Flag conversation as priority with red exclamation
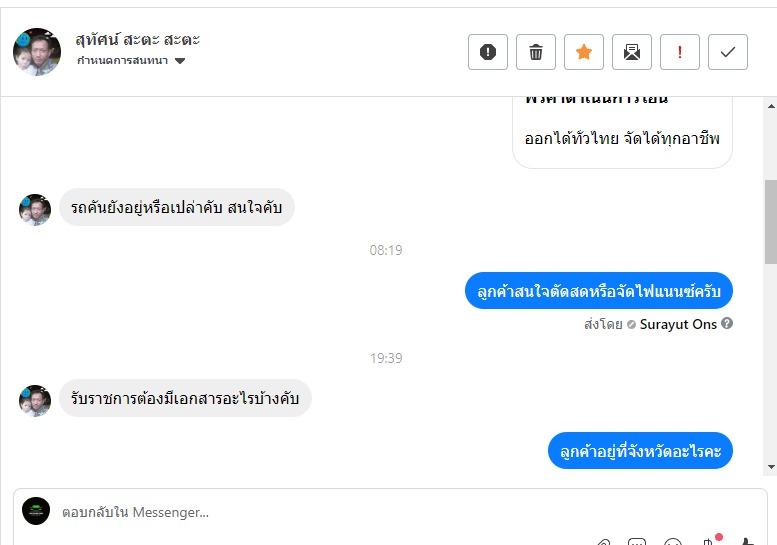777x545 pixels. point(680,52)
